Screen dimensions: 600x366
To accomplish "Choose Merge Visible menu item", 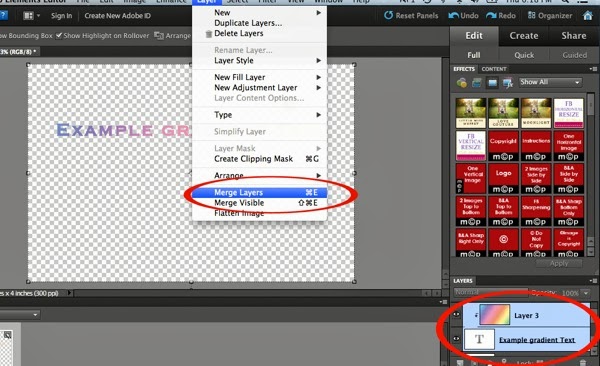I will coord(259,203).
